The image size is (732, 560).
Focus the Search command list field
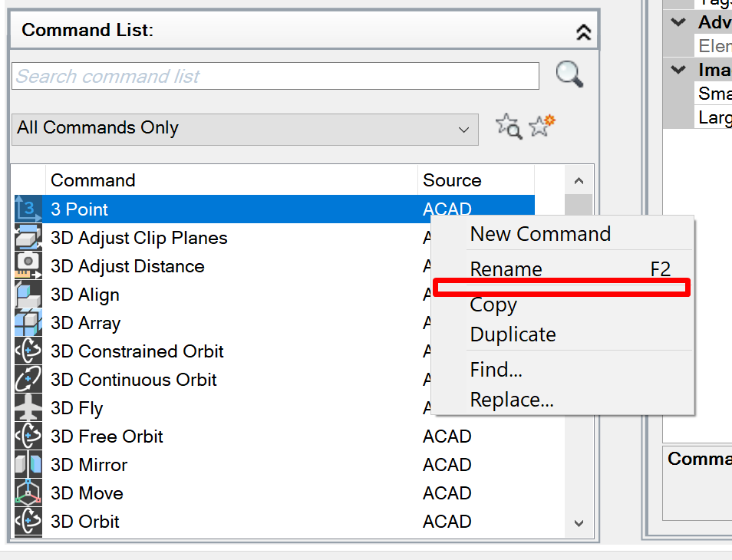pyautogui.click(x=275, y=76)
